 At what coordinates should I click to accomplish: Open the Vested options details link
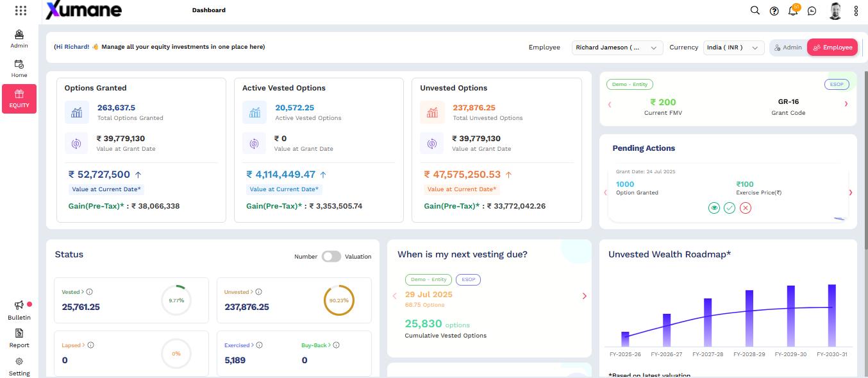[x=72, y=292]
